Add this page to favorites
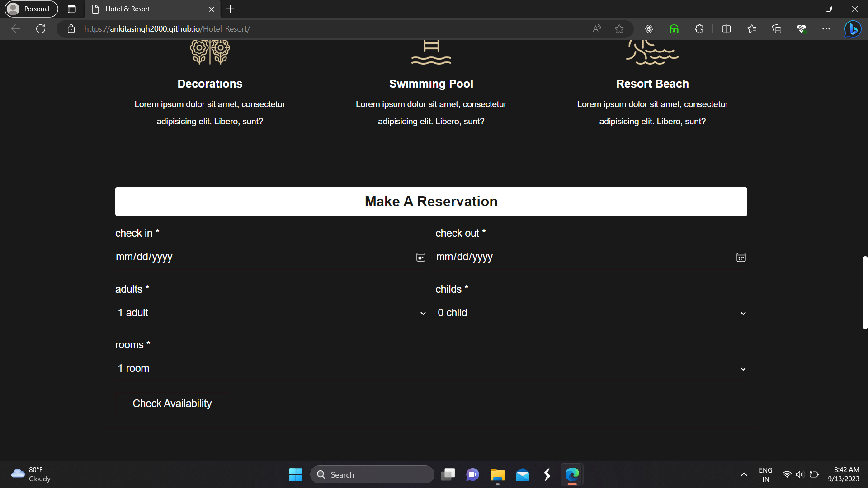 click(620, 29)
